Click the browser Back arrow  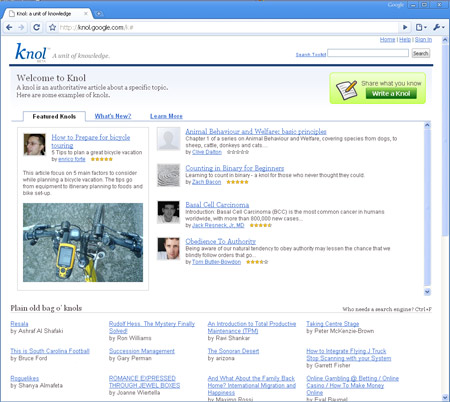tap(9, 27)
